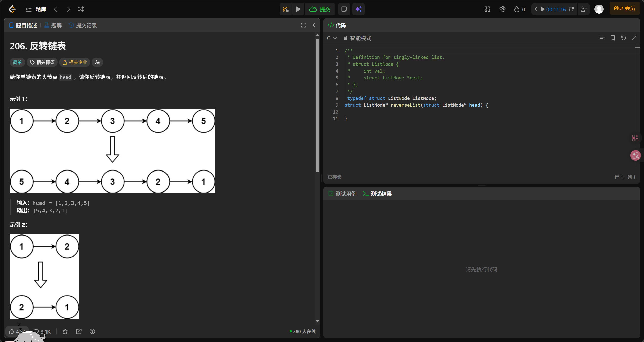
Task: Open the C language dropdown
Action: (332, 38)
